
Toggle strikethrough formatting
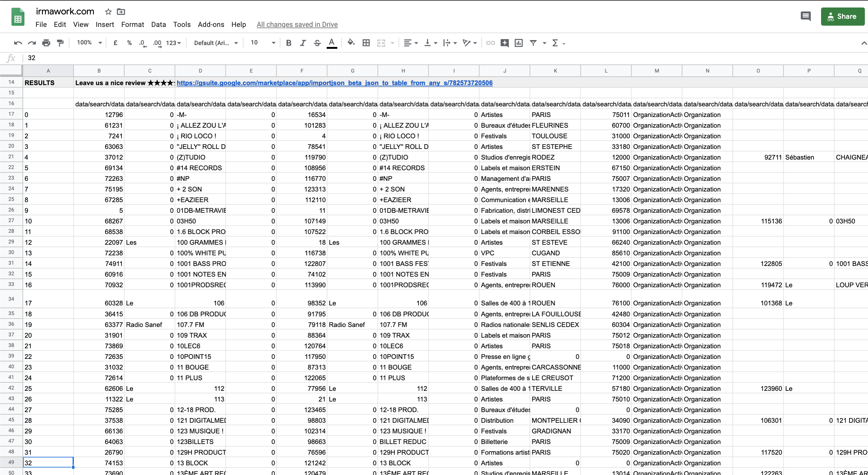[x=317, y=43]
